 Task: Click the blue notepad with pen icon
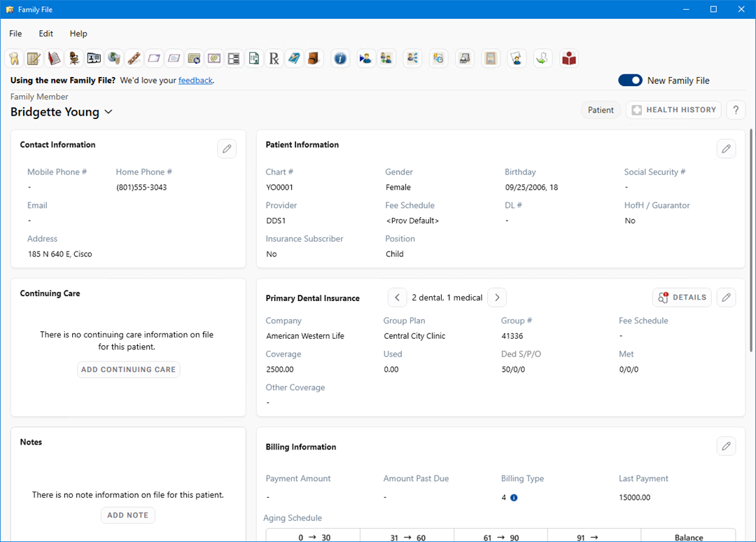click(x=294, y=58)
